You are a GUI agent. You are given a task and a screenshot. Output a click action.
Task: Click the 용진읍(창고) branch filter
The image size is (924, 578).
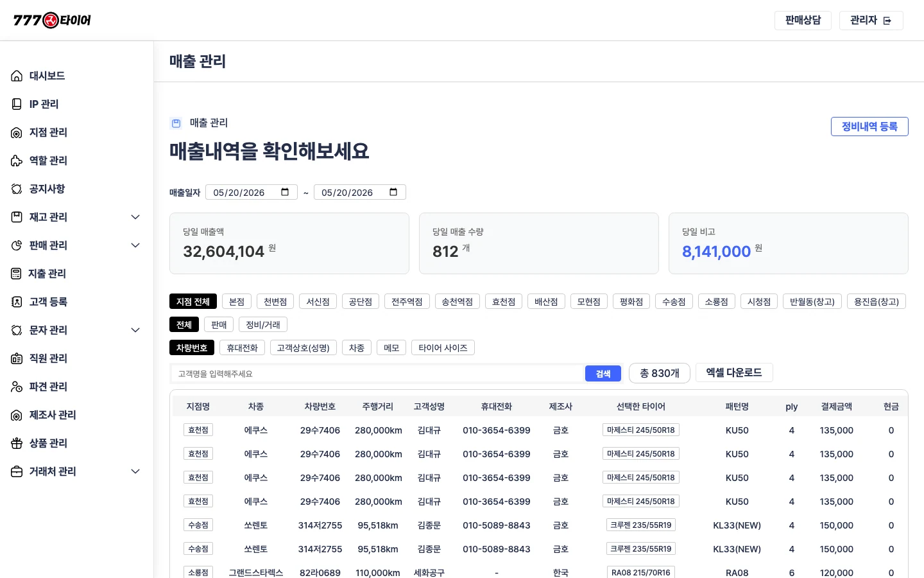click(x=877, y=302)
